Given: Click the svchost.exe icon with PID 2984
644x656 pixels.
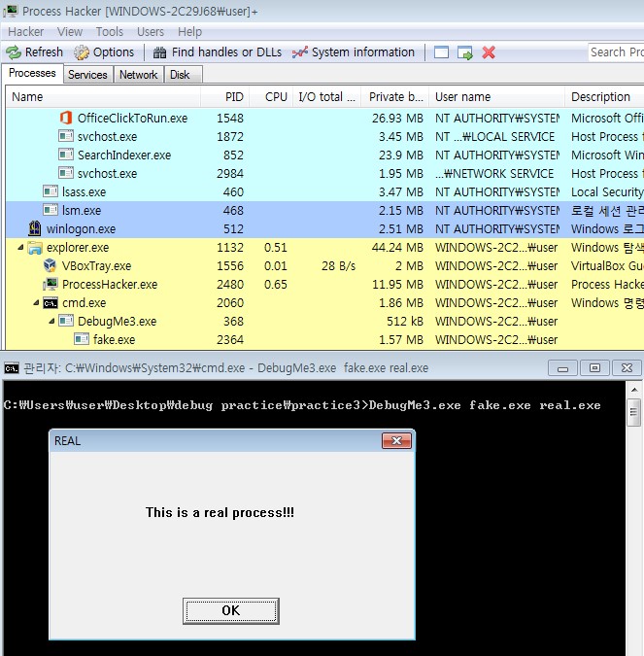Looking at the screenshot, I should point(66,173).
